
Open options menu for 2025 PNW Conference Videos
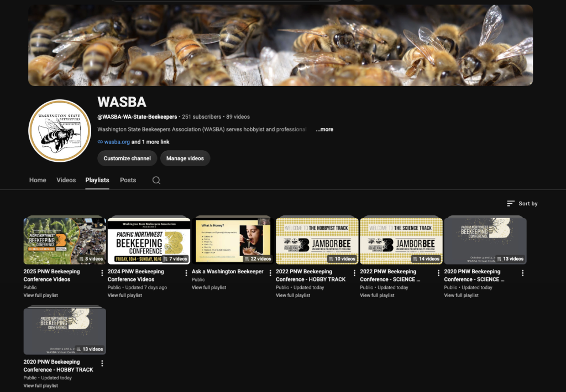(102, 273)
